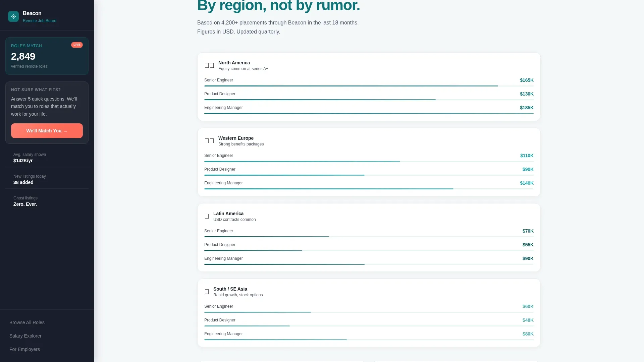The image size is (644, 362).
Task: Click the $142K/yr average salary stat
Action: tap(23, 161)
